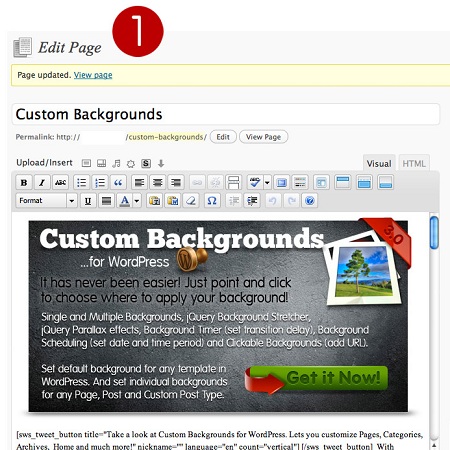Insert the More tag
The image size is (450, 450).
[233, 183]
